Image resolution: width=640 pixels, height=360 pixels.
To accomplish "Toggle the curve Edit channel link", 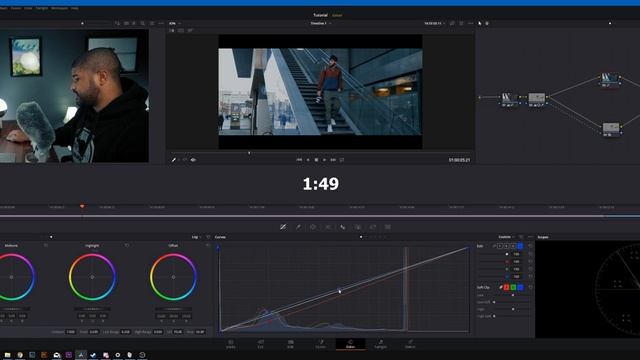I will pos(494,246).
